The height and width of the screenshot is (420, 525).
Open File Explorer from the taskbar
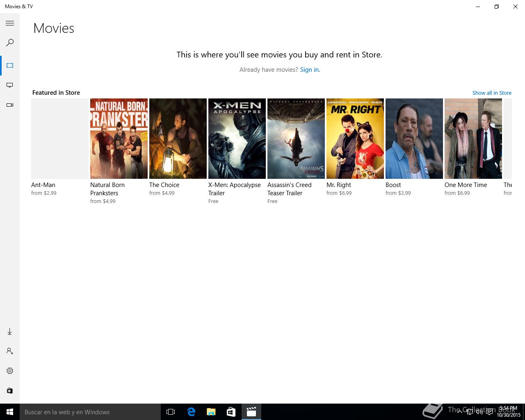click(211, 412)
